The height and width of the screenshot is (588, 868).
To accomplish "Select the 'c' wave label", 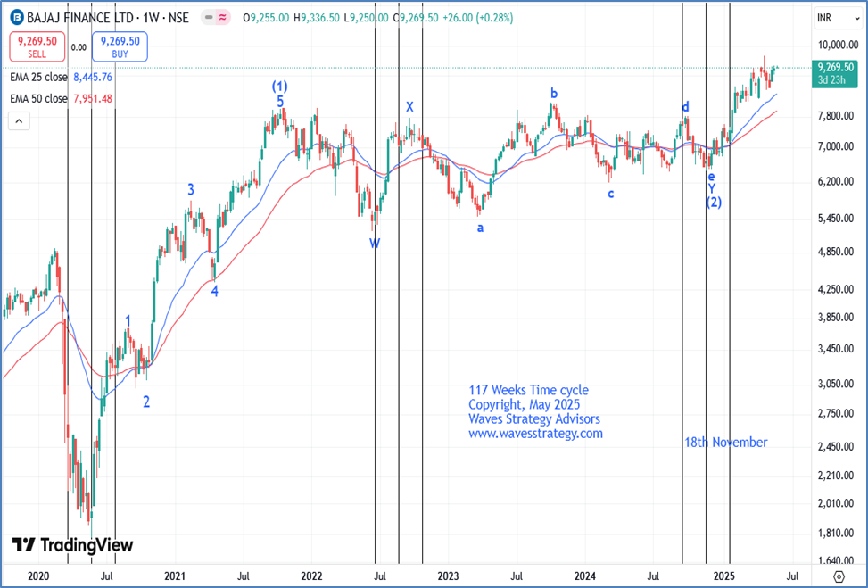I will (610, 194).
